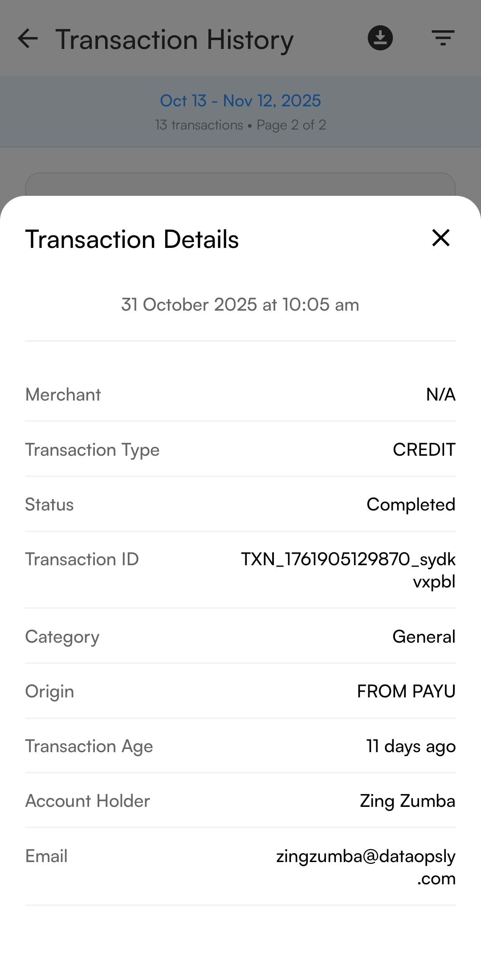Click the General category value

tap(424, 636)
